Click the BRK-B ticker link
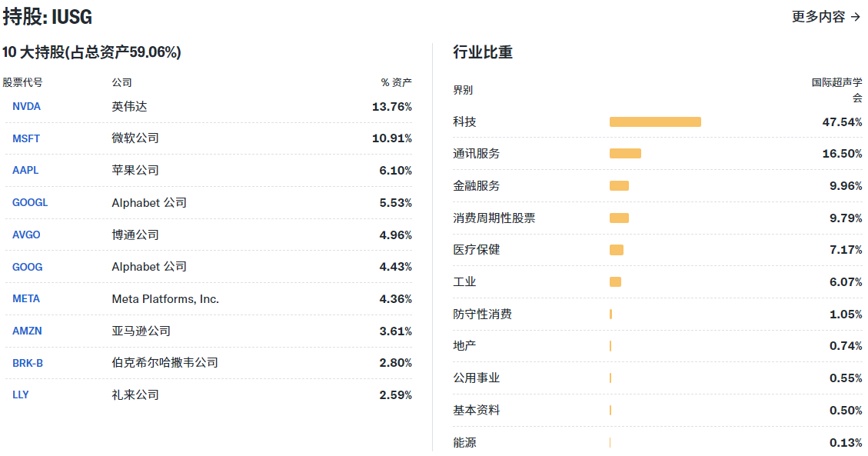This screenshot has height=456, width=868. [x=28, y=363]
